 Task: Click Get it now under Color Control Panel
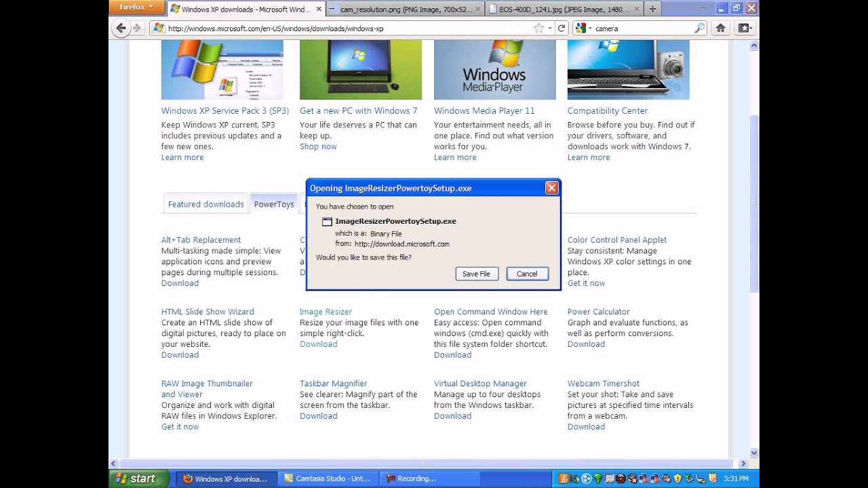point(586,283)
